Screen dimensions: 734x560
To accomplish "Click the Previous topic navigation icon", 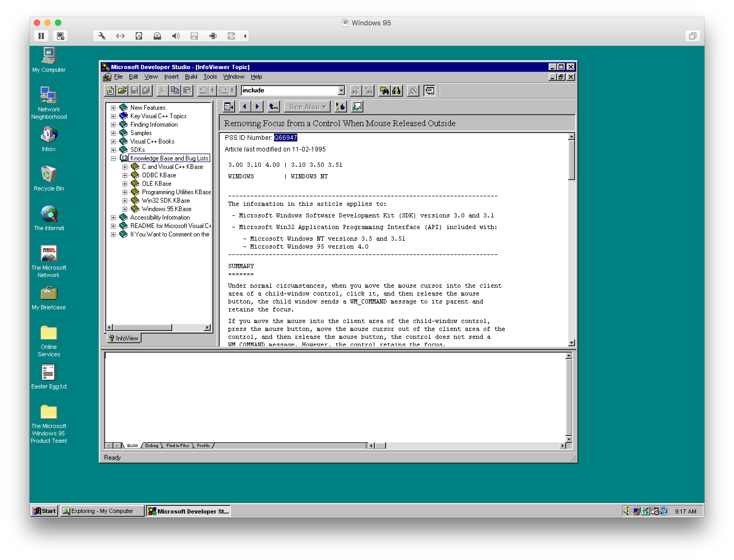I will 246,107.
